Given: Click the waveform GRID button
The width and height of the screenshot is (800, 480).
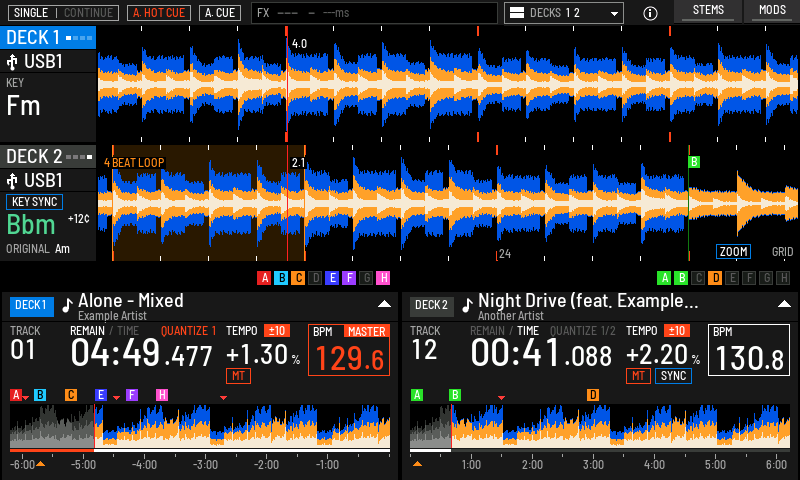Looking at the screenshot, I should point(782,251).
